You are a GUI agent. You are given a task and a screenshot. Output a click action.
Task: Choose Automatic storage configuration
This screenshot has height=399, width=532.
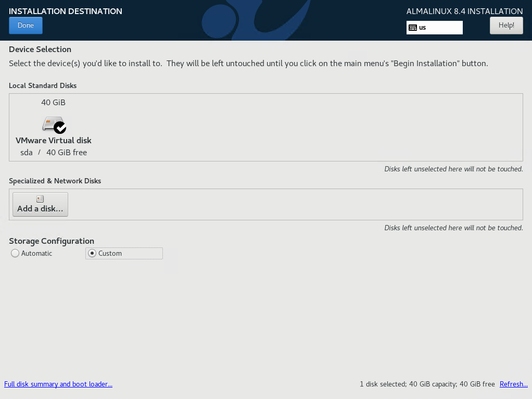[32, 253]
